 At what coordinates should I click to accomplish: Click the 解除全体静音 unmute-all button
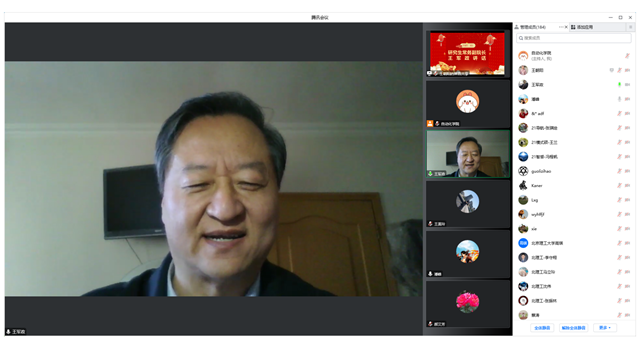pos(573,328)
